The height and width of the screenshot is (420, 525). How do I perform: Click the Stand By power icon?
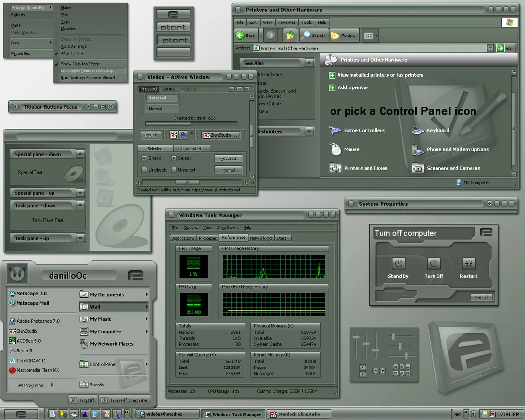[398, 263]
